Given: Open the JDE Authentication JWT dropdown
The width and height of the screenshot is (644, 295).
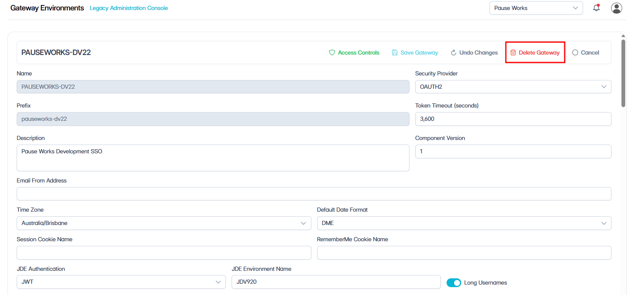Looking at the screenshot, I should click(121, 282).
